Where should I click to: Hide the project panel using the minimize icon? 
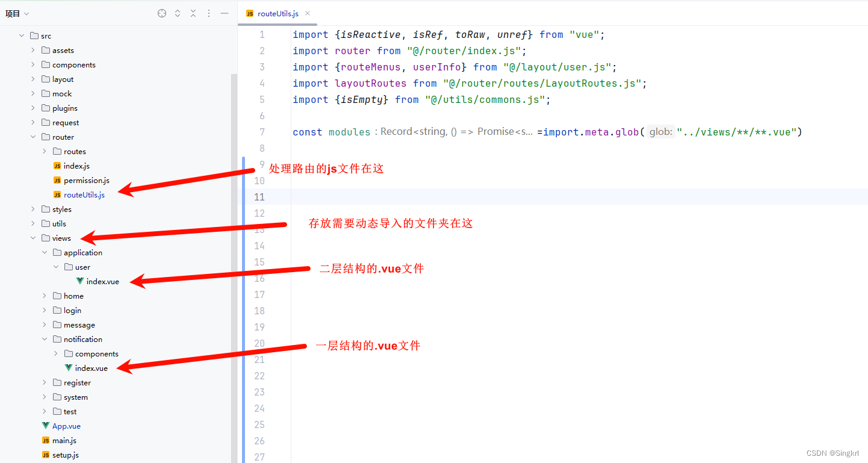pyautogui.click(x=224, y=13)
